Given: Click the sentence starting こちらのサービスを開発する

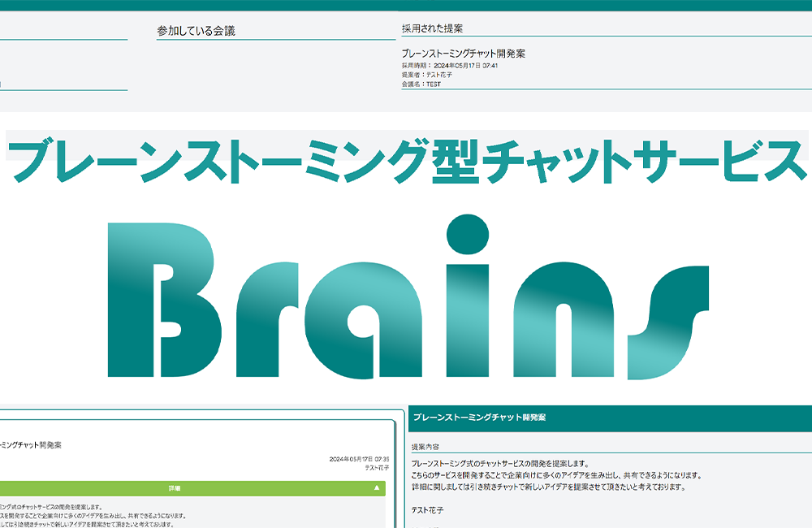Looking at the screenshot, I should [x=557, y=475].
